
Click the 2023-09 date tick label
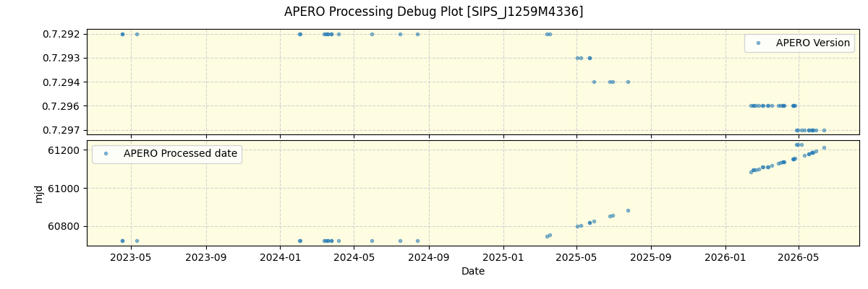point(206,256)
